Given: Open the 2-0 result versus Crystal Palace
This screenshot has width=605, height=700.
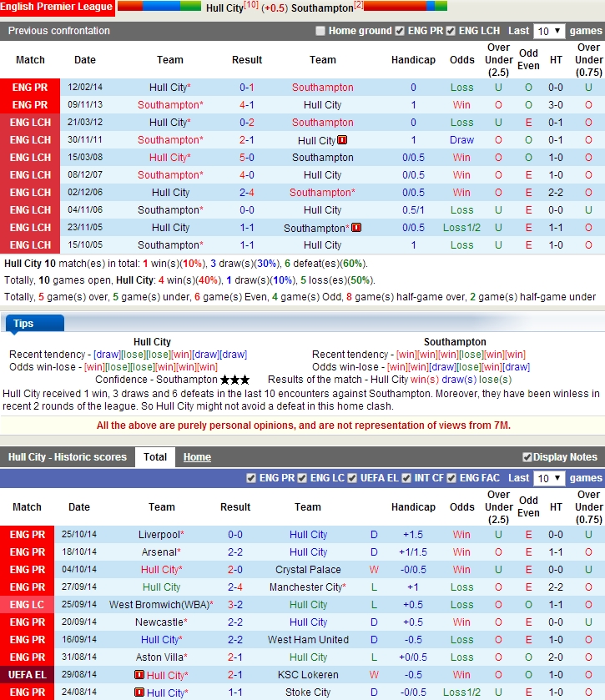Looking at the screenshot, I should (x=235, y=570).
